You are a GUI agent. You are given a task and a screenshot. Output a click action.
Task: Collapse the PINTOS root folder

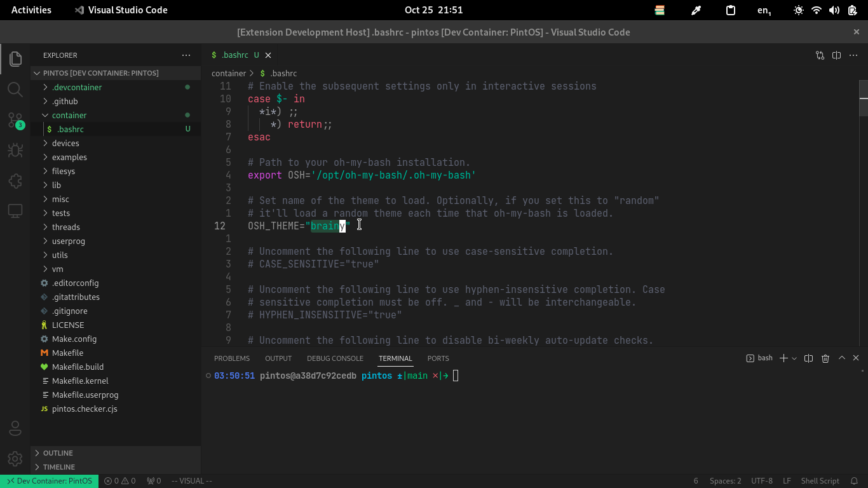(116, 73)
